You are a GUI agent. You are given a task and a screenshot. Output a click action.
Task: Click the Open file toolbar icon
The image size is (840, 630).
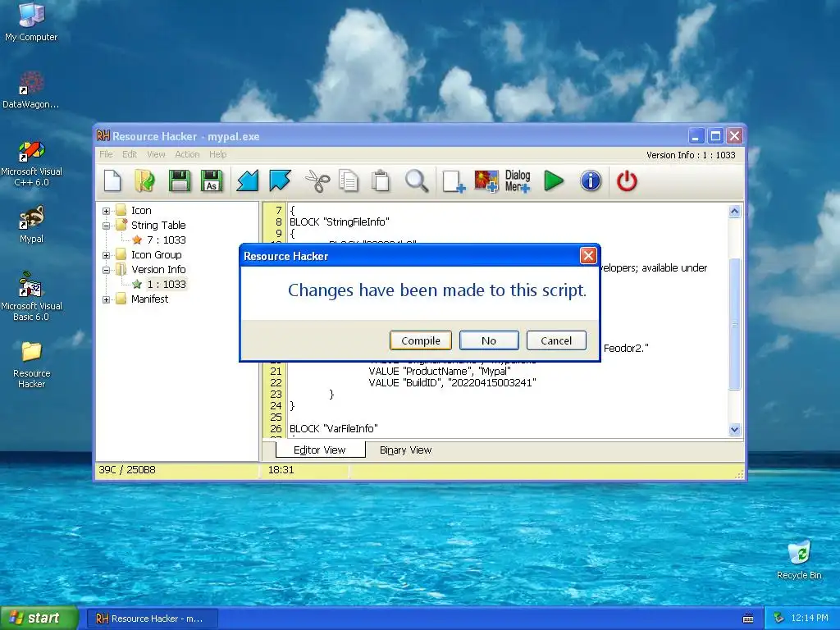click(145, 181)
